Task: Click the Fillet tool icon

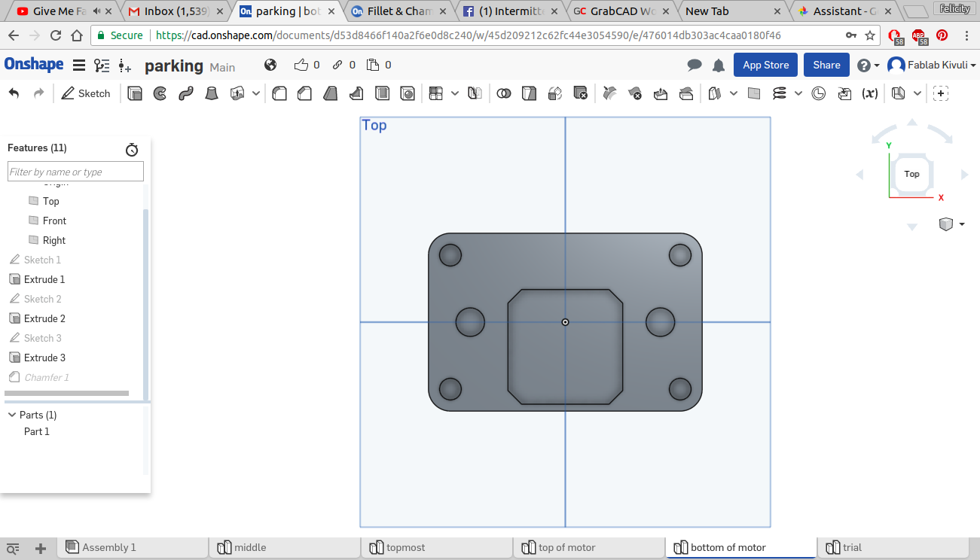Action: (279, 93)
